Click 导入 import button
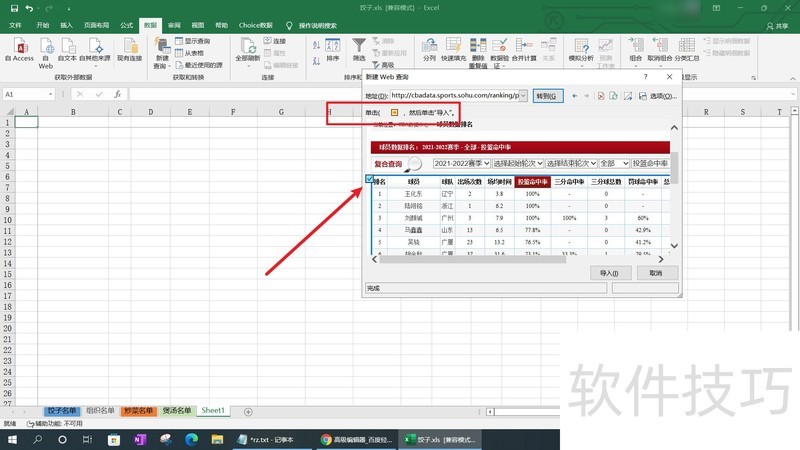This screenshot has width=800, height=450. 611,273
